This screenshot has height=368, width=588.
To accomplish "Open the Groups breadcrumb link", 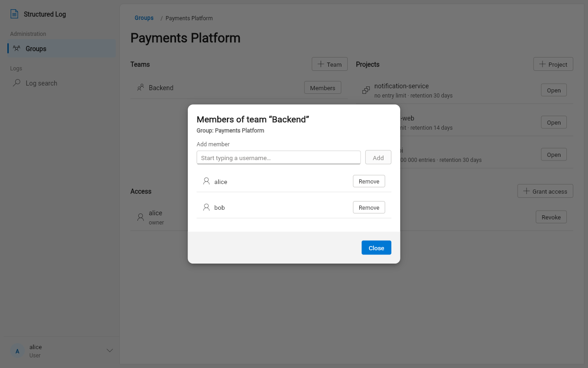I will 144,18.
